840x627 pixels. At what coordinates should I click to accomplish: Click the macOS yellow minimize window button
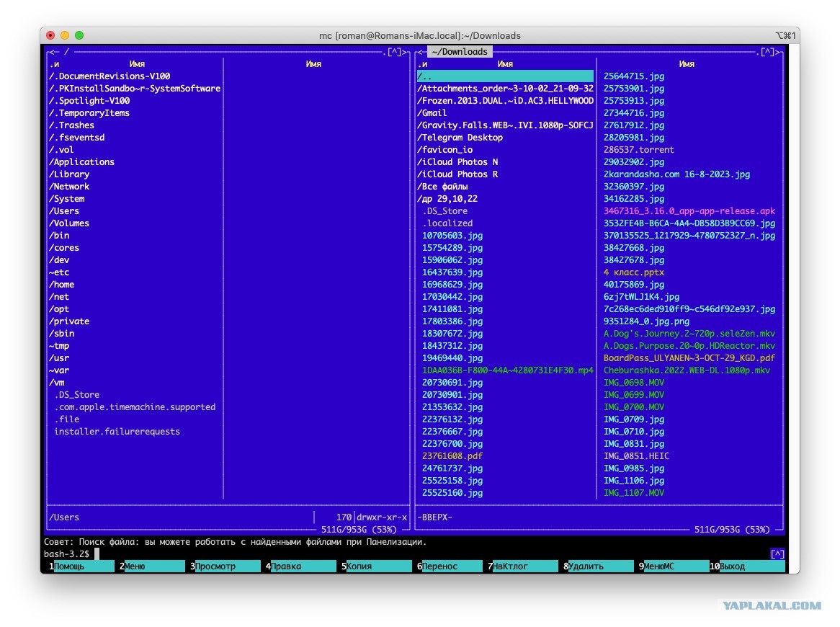tap(65, 35)
